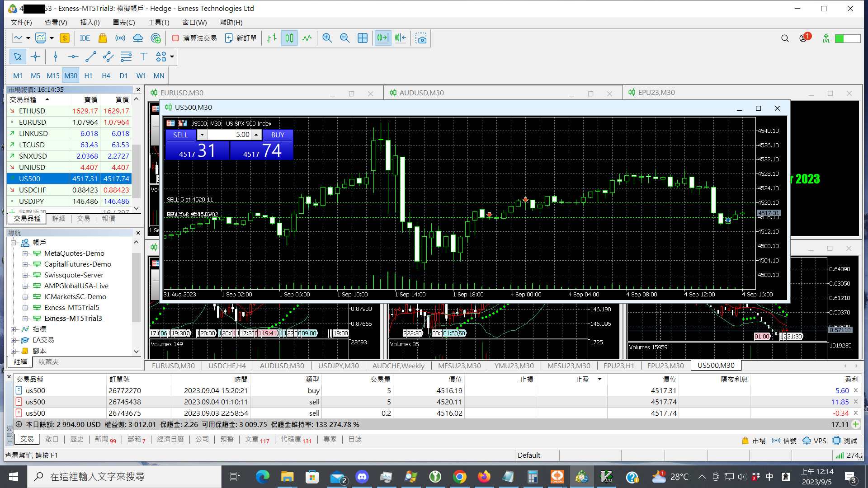Click 測試 tester link in footer
Viewport: 868px width, 488px height.
click(x=845, y=441)
